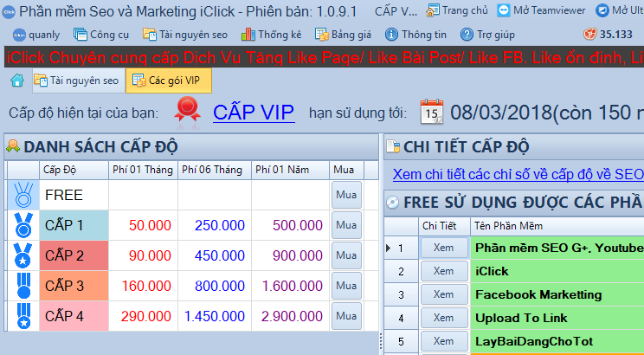644x355 pixels.
Task: Select the CẤP 4 level cell
Action: (x=74, y=316)
